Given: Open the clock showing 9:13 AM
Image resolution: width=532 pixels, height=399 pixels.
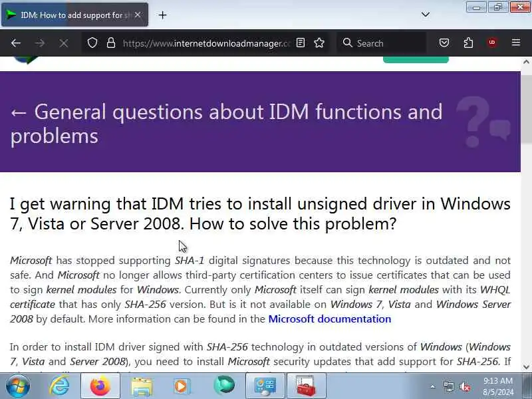Looking at the screenshot, I should (x=497, y=386).
